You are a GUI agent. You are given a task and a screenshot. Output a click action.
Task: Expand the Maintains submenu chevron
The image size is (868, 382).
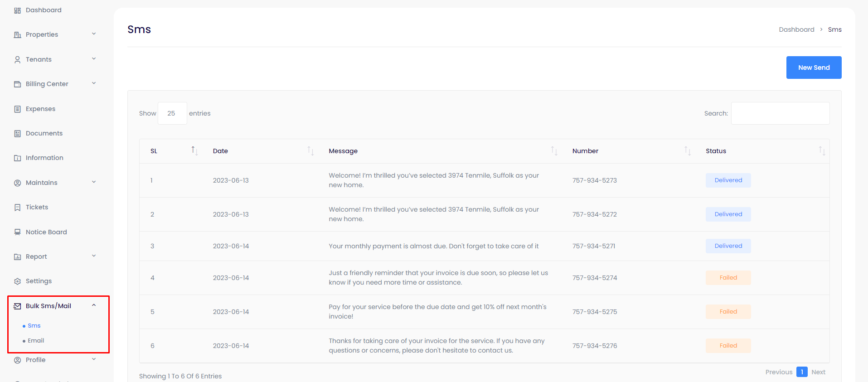pyautogui.click(x=94, y=182)
